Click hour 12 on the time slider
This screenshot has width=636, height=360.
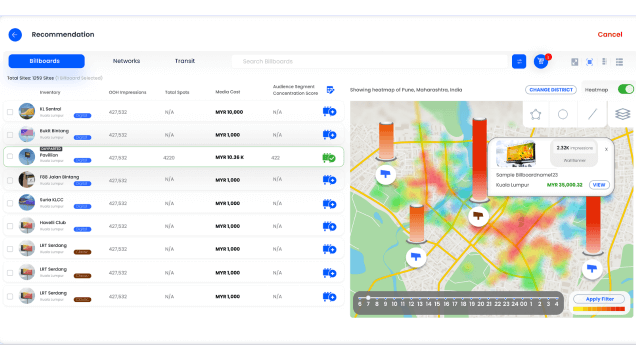point(411,304)
